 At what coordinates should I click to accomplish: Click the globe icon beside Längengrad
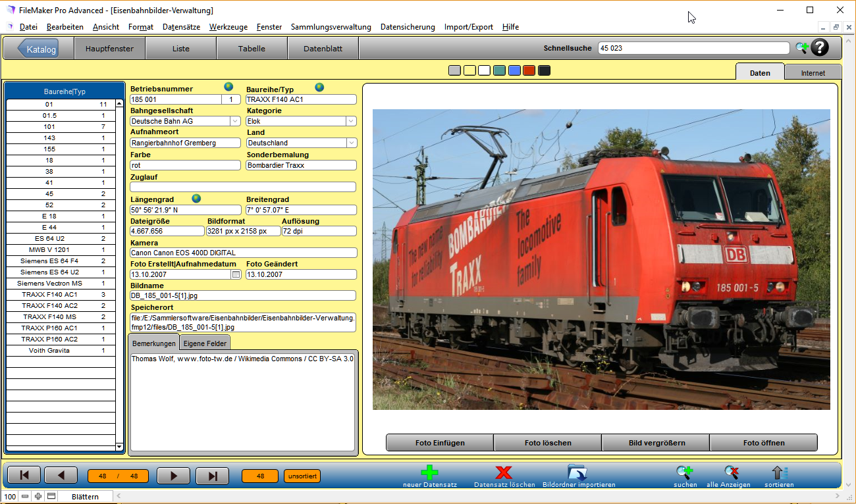(196, 198)
